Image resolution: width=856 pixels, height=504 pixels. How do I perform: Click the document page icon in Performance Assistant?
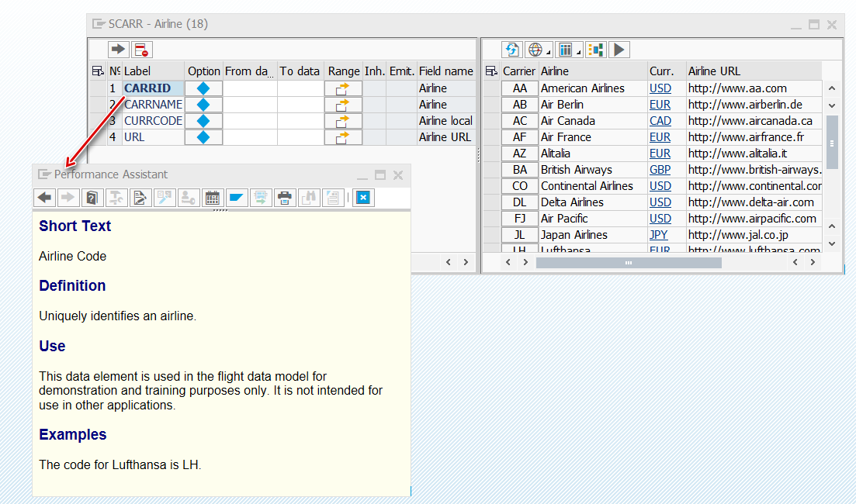(x=332, y=198)
